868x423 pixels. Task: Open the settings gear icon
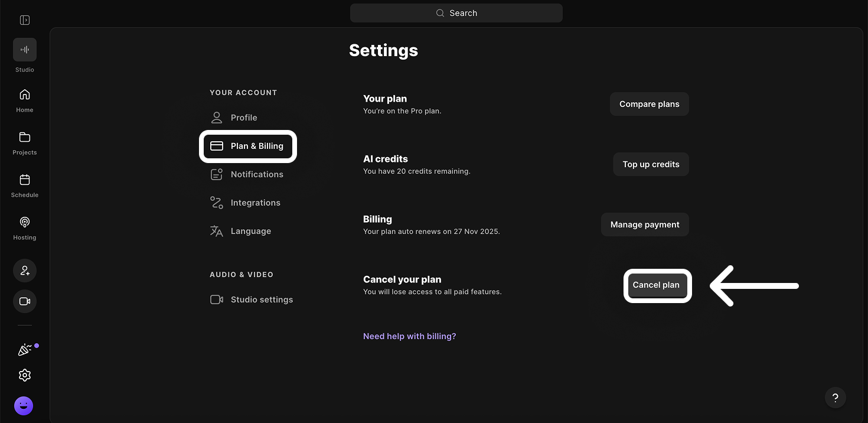pyautogui.click(x=25, y=375)
